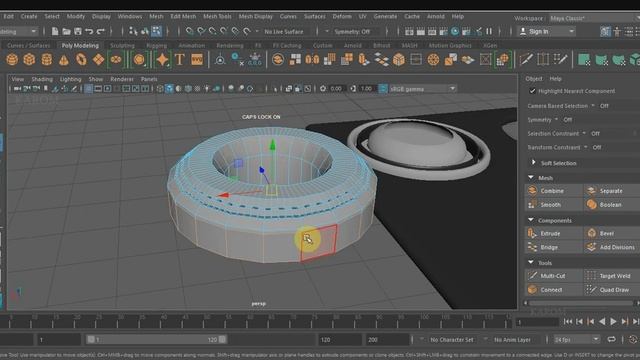Open the Edit Mesh menu

pyautogui.click(x=183, y=16)
